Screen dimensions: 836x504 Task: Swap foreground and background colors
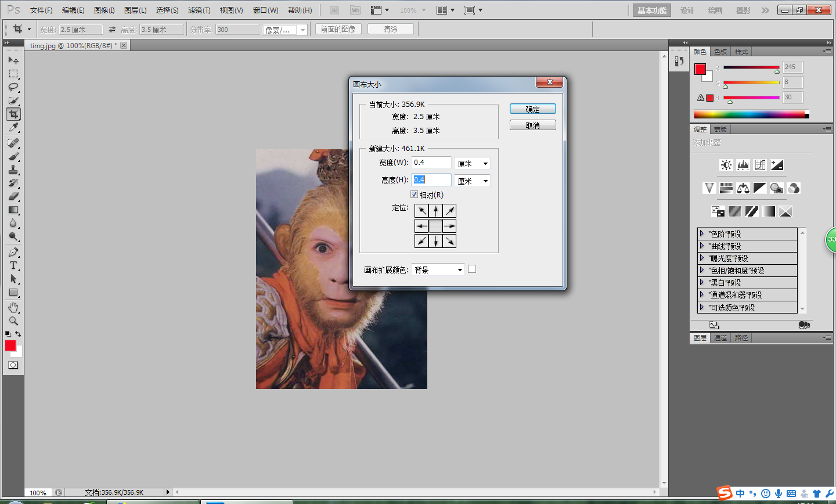[x=18, y=334]
